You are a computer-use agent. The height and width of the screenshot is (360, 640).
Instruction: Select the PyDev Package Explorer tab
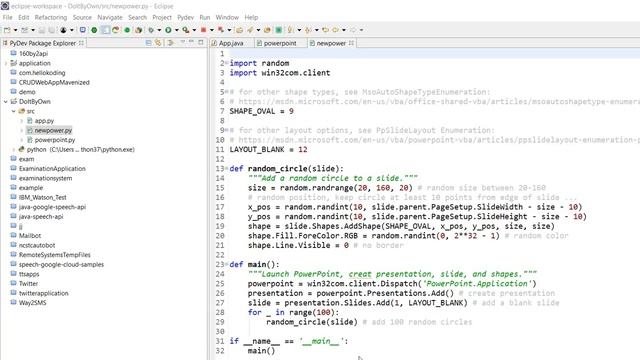coord(42,43)
